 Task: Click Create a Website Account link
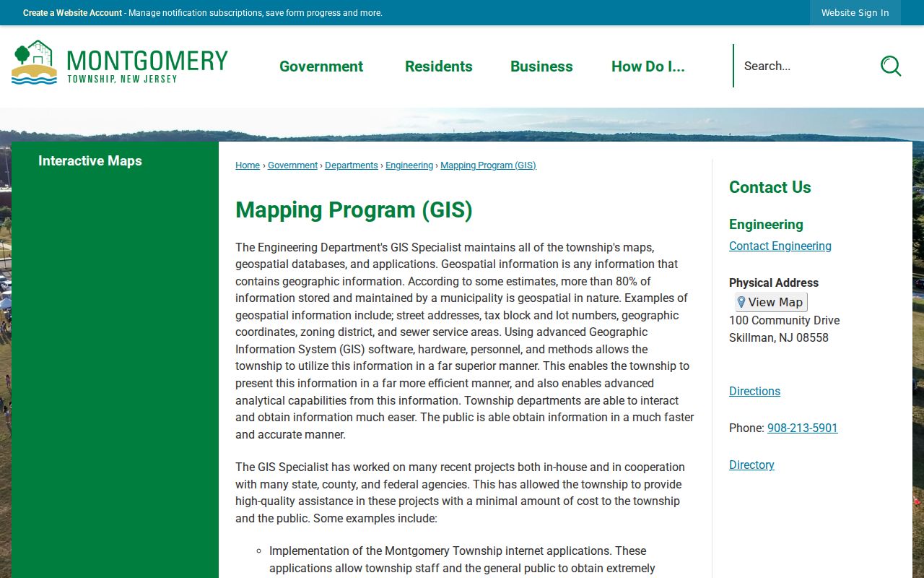point(72,13)
